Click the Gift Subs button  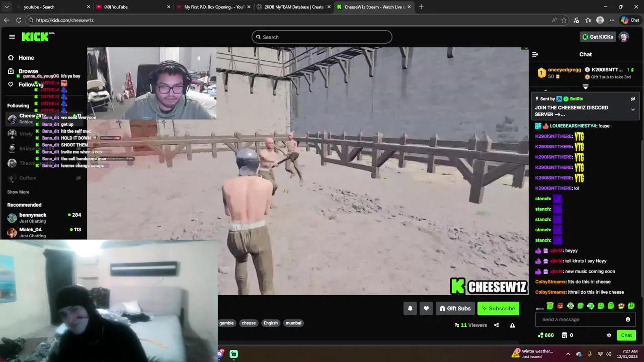tap(455, 309)
